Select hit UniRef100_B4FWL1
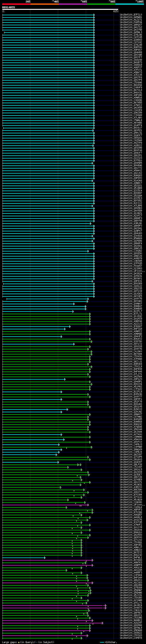The width and height of the screenshot is (146, 644). [x=131, y=557]
